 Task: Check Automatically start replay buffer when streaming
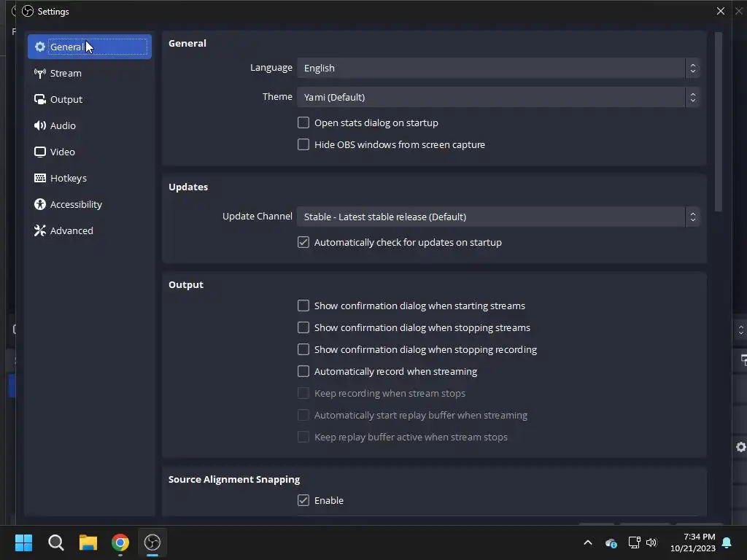303,415
